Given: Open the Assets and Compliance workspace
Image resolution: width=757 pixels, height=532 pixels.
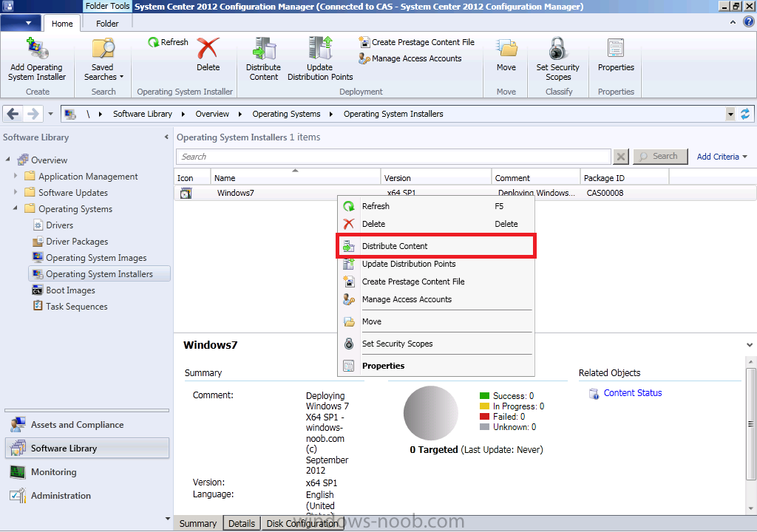Looking at the screenshot, I should pos(87,425).
